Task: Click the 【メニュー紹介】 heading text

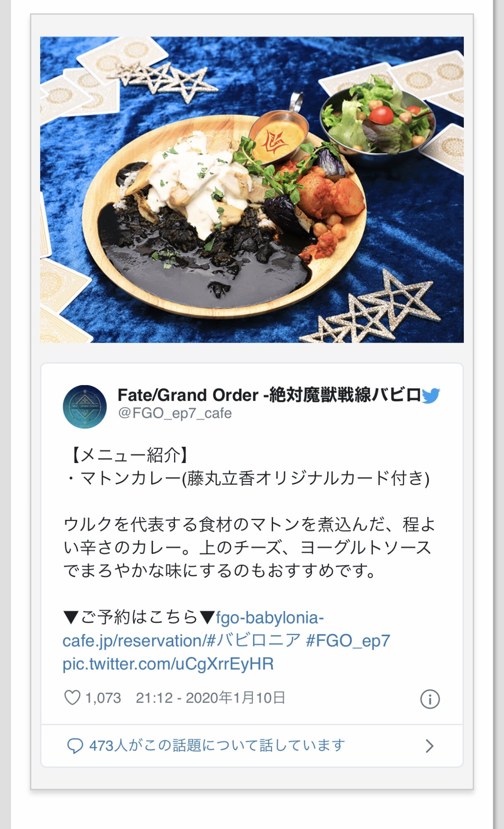Action: pos(129,455)
